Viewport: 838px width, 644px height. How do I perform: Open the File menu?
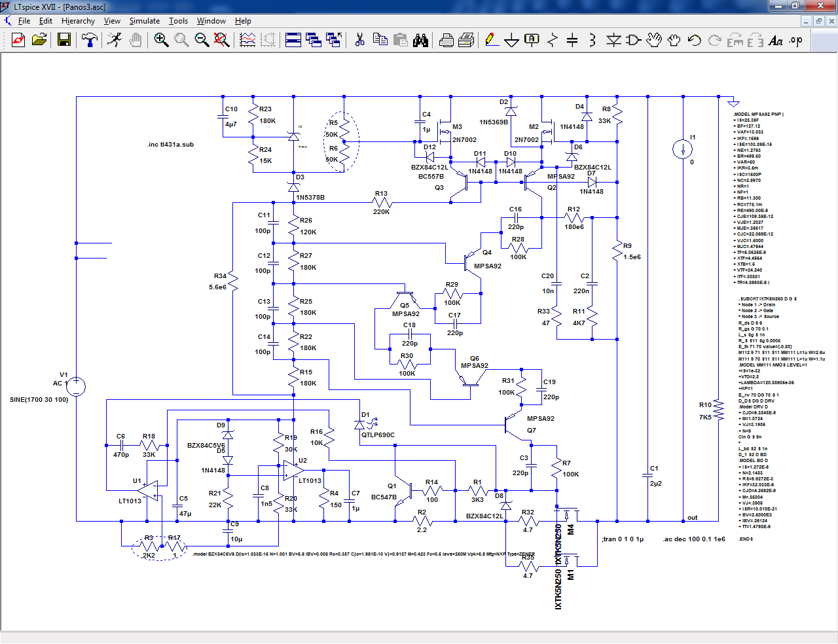(x=24, y=21)
